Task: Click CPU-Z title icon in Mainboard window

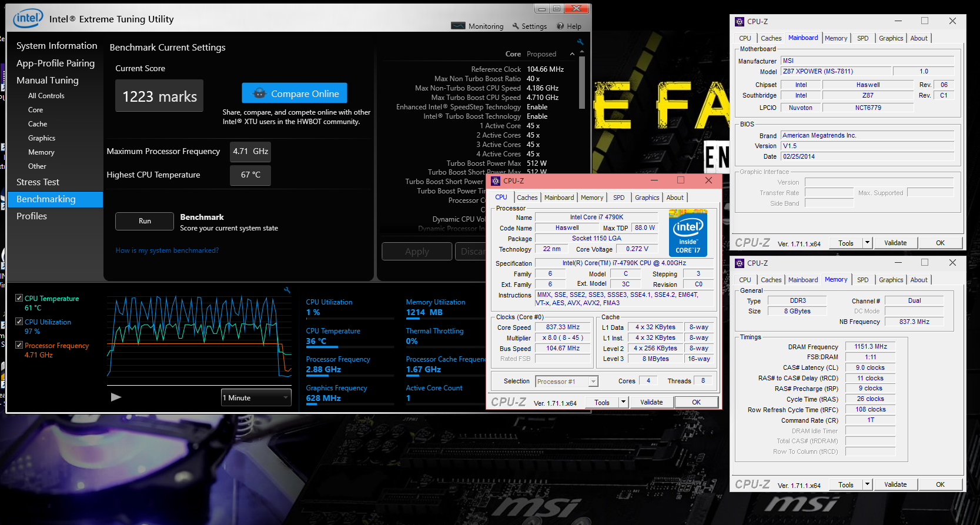Action: [740, 21]
